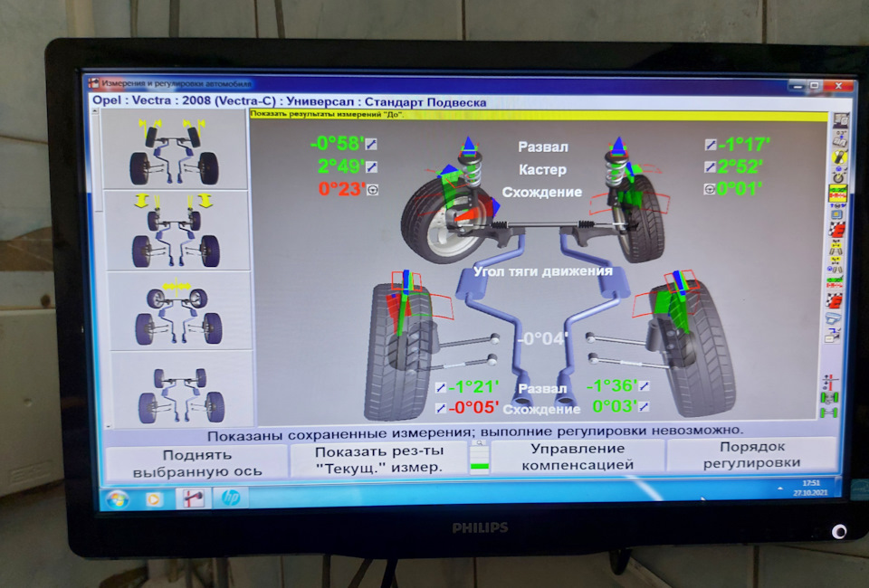Click front-right caster value 2°52'

[x=740, y=166]
